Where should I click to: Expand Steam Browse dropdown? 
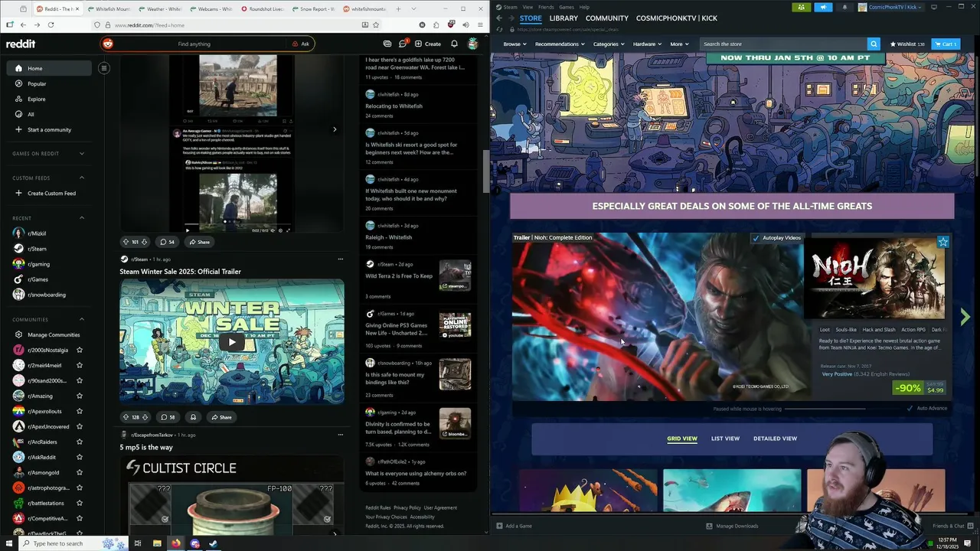pyautogui.click(x=515, y=44)
